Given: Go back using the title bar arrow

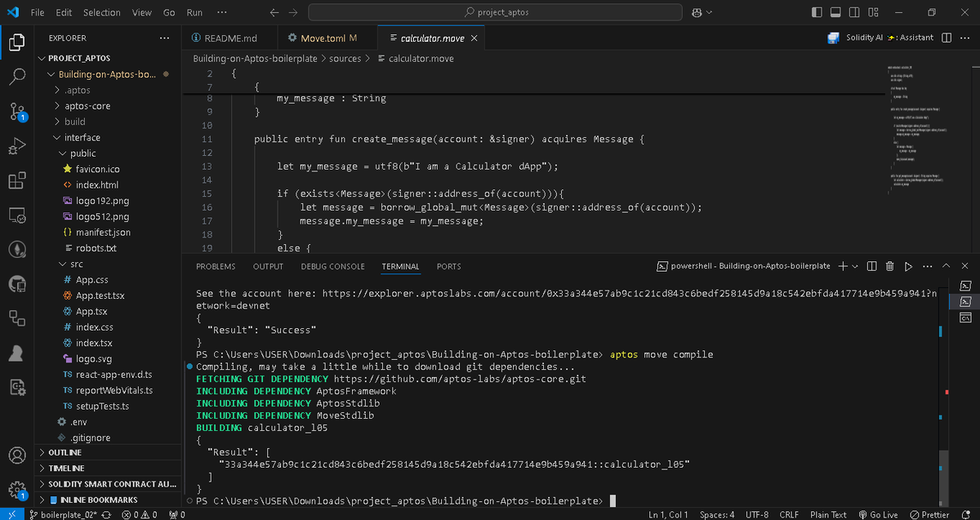Looking at the screenshot, I should click(274, 12).
